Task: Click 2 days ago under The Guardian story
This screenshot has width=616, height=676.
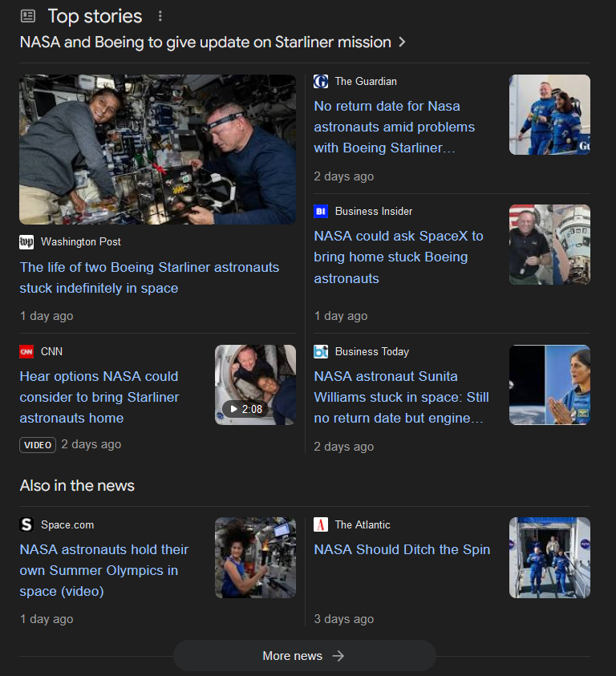Action: [344, 176]
